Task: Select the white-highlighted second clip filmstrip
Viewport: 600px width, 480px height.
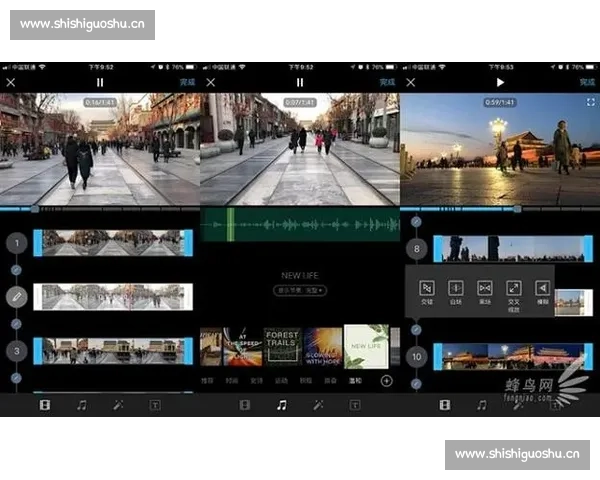Action: click(x=113, y=297)
